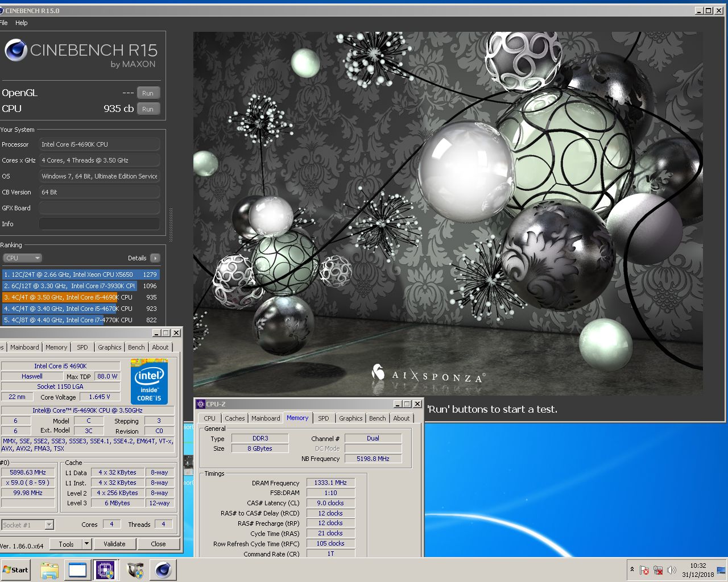The width and height of the screenshot is (728, 582).
Task: Click the Core Voltage value 1.645 V
Action: (x=100, y=397)
